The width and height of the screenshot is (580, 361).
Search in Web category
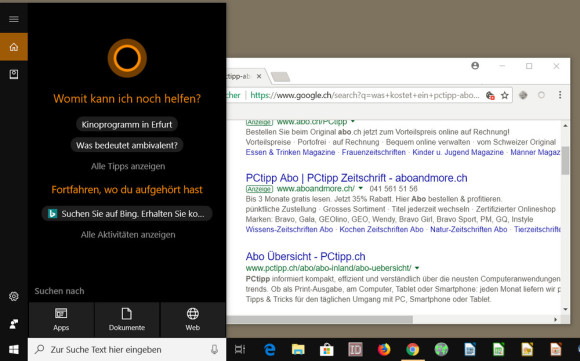(193, 320)
